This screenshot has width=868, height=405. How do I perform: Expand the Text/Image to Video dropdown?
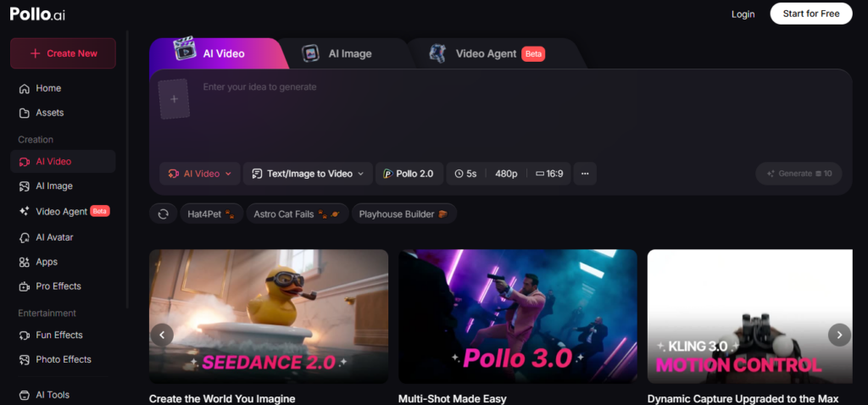tap(308, 174)
